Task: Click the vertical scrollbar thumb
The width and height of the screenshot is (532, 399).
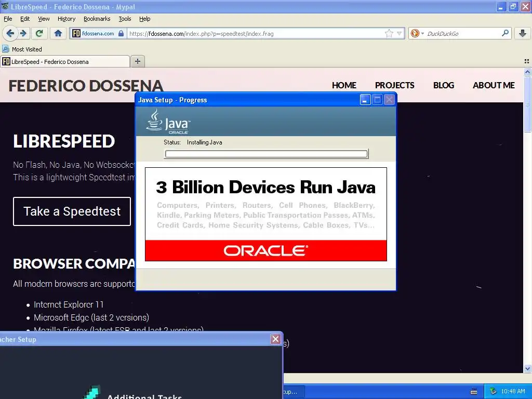Action: pos(527,104)
